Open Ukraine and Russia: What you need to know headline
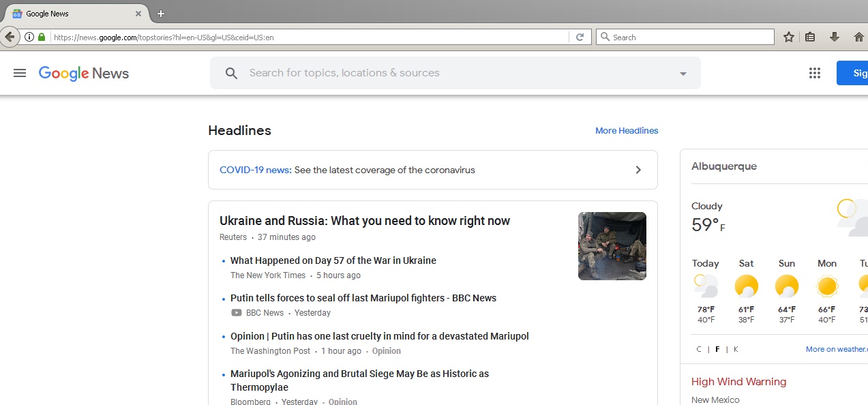Image resolution: width=868 pixels, height=405 pixels. [365, 221]
